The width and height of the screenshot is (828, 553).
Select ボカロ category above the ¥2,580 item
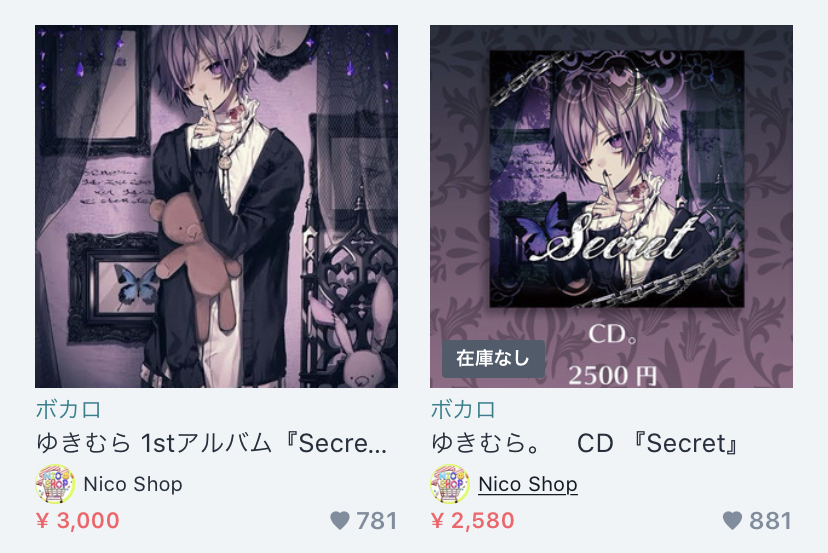click(x=464, y=410)
